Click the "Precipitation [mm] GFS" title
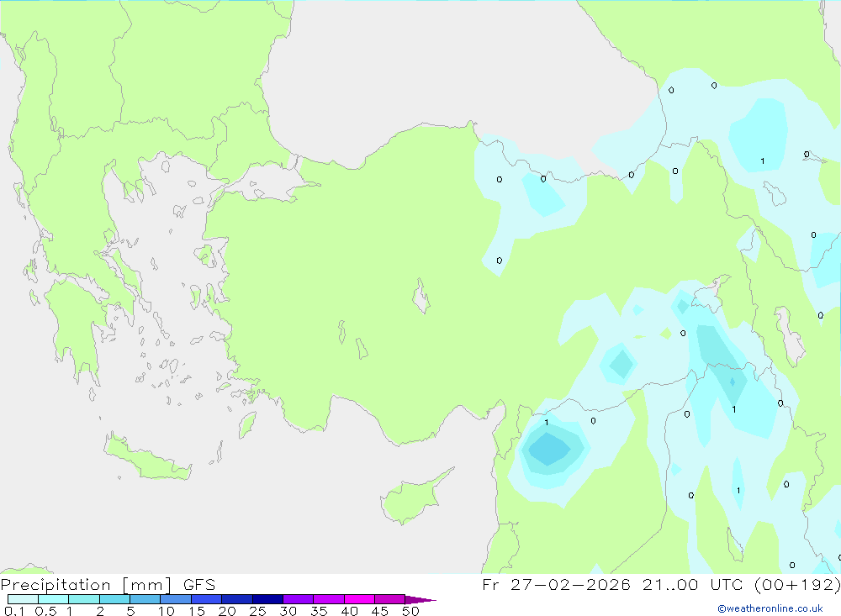Image resolution: width=841 pixels, height=616 pixels. [x=108, y=585]
